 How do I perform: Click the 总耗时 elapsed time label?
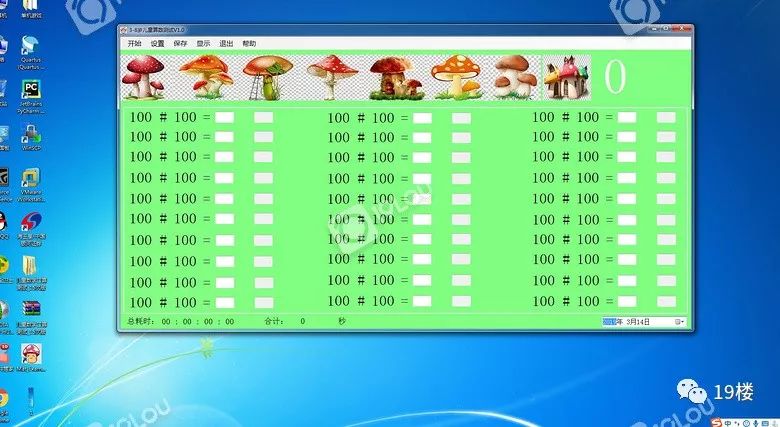coord(140,321)
